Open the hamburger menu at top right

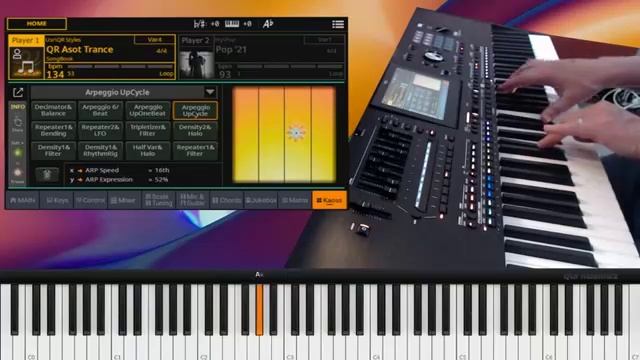[338, 24]
